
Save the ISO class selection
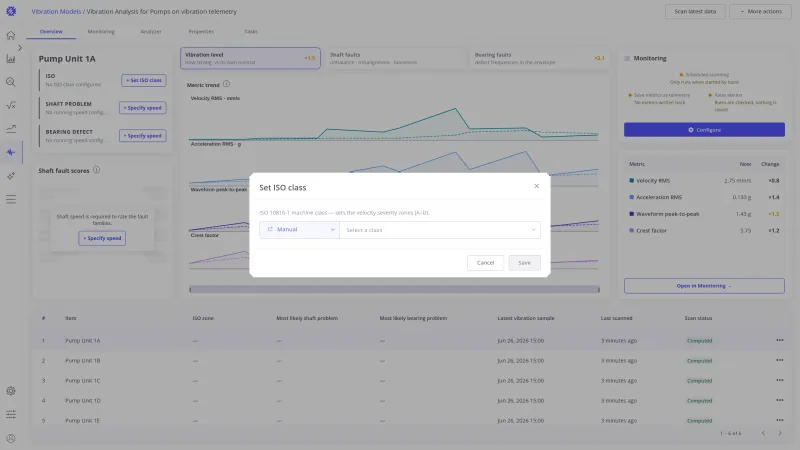[x=524, y=263]
